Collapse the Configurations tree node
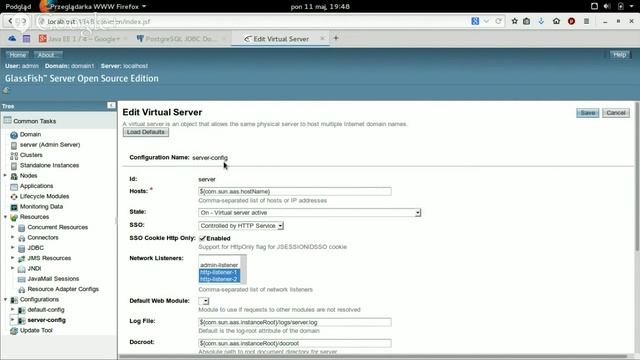 [x=5, y=299]
